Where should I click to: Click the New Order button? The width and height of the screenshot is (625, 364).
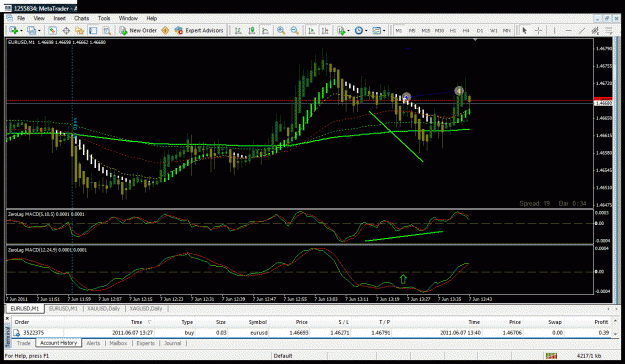click(138, 30)
